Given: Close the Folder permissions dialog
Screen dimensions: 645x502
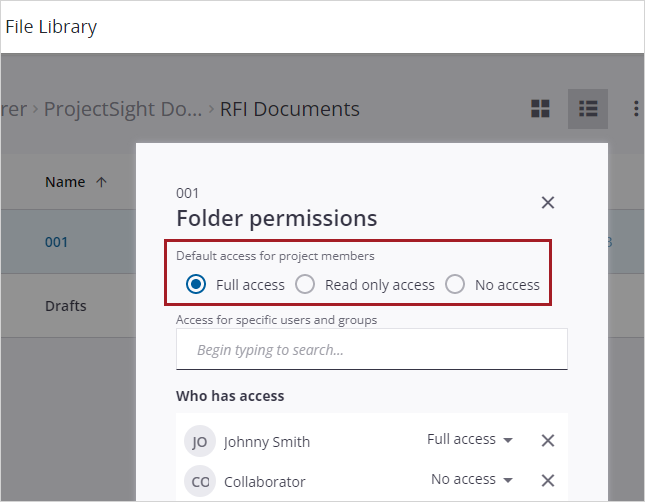Looking at the screenshot, I should (548, 202).
